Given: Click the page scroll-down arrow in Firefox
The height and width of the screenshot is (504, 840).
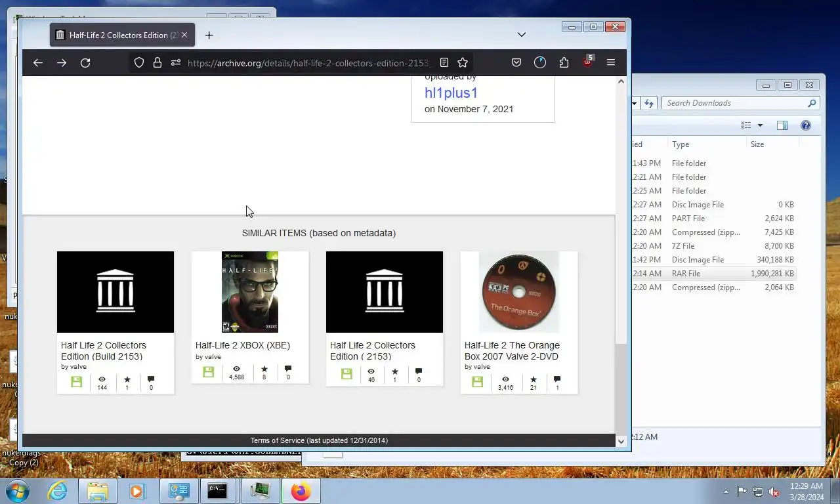Looking at the screenshot, I should pos(621,442).
